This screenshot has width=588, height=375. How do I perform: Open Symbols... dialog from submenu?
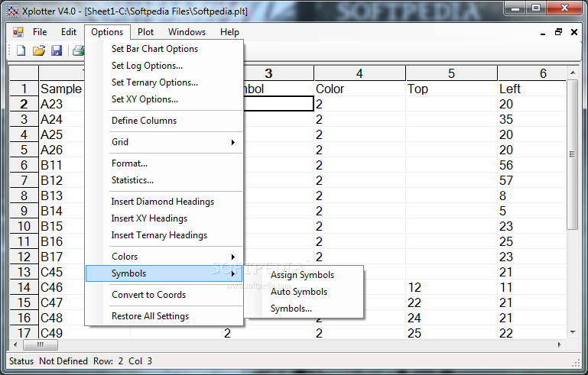(304, 309)
